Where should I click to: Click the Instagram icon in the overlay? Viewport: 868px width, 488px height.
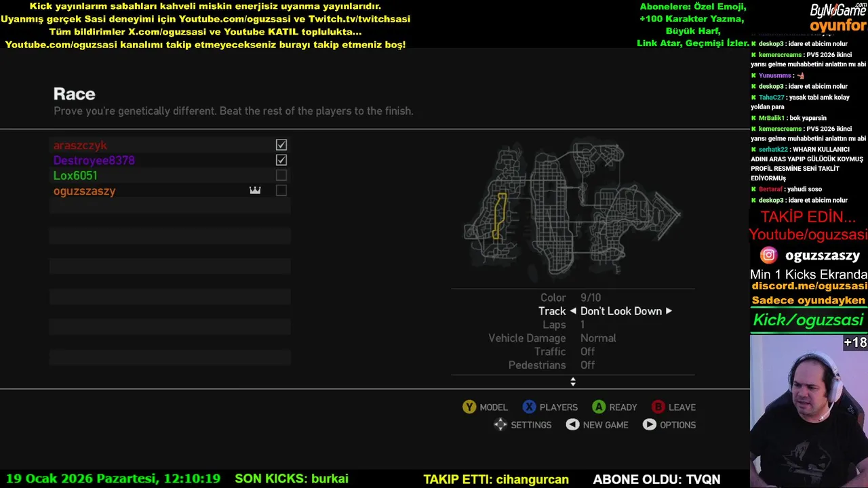point(768,256)
